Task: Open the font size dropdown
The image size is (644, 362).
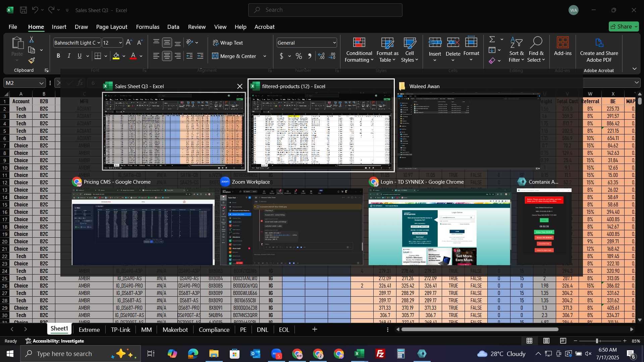Action: tap(120, 43)
